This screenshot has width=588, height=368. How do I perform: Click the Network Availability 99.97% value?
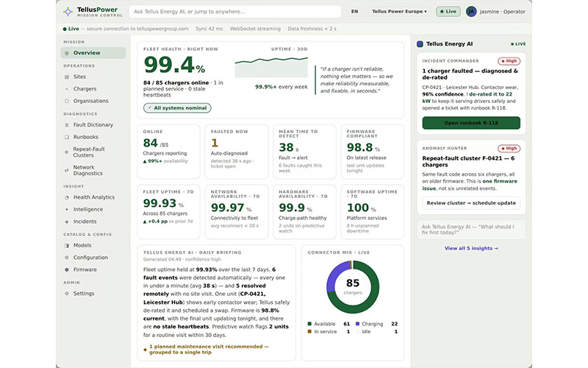[x=231, y=208]
